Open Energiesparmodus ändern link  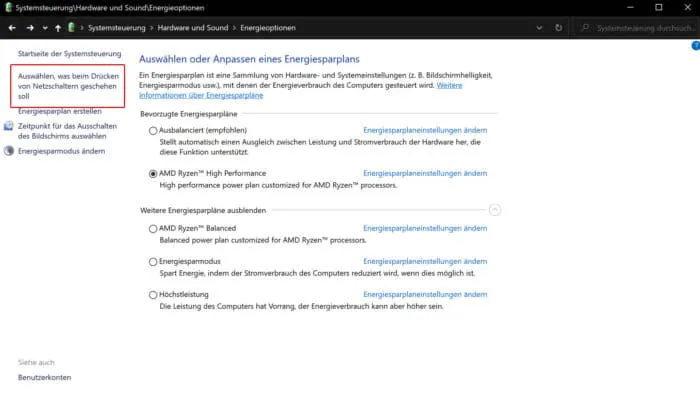point(62,151)
